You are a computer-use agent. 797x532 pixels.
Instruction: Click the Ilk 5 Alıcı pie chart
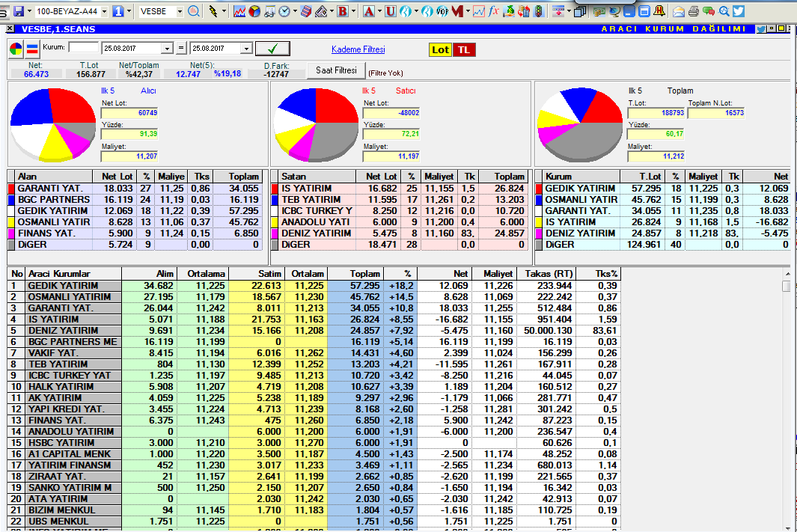pos(52,124)
